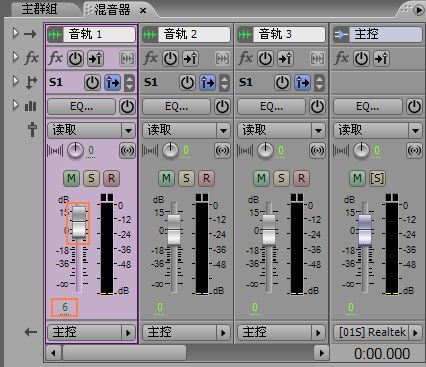Click send pre/post fader icon on 音轨 2
This screenshot has height=367, width=426.
click(208, 82)
